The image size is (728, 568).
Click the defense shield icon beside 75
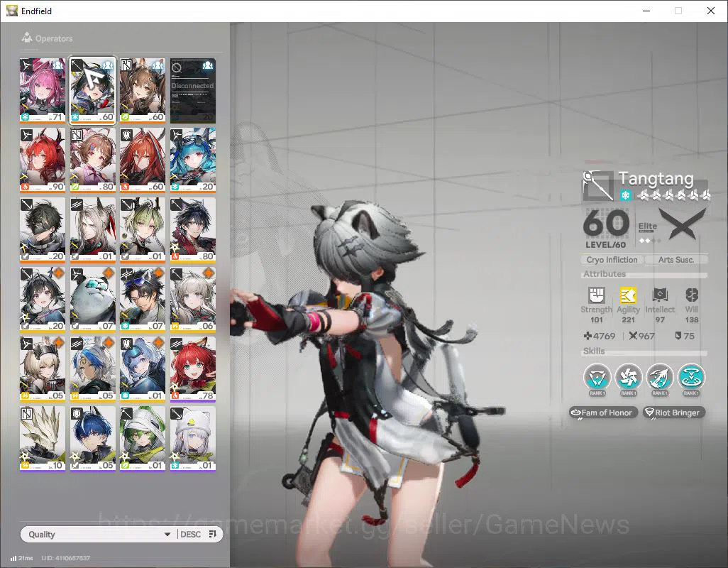pyautogui.click(x=678, y=336)
